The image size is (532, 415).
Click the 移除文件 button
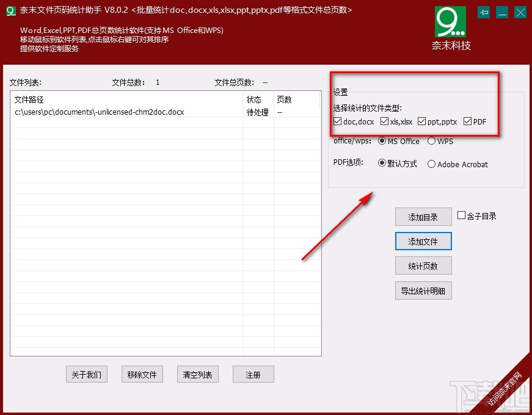pos(142,374)
